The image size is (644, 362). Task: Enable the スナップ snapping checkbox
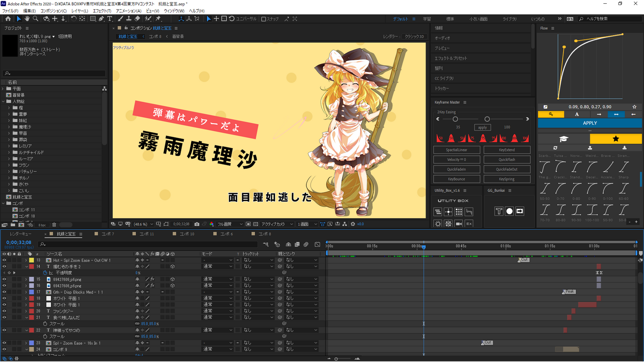click(264, 19)
